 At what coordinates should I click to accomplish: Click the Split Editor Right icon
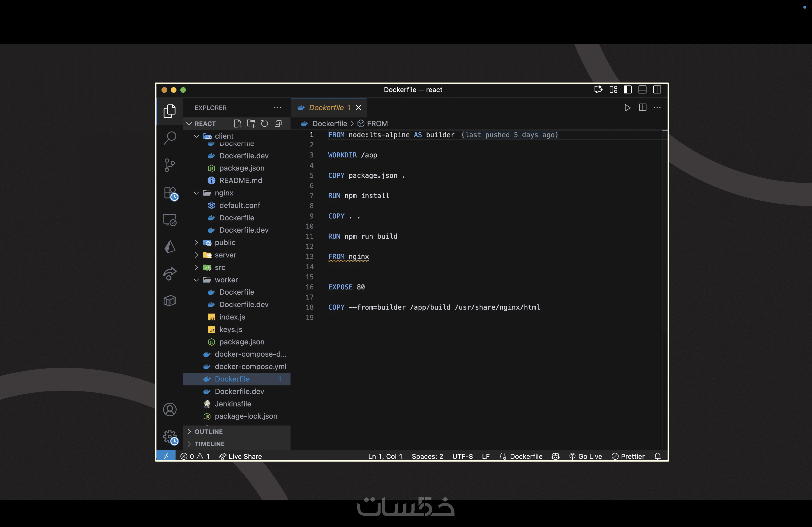tap(642, 108)
